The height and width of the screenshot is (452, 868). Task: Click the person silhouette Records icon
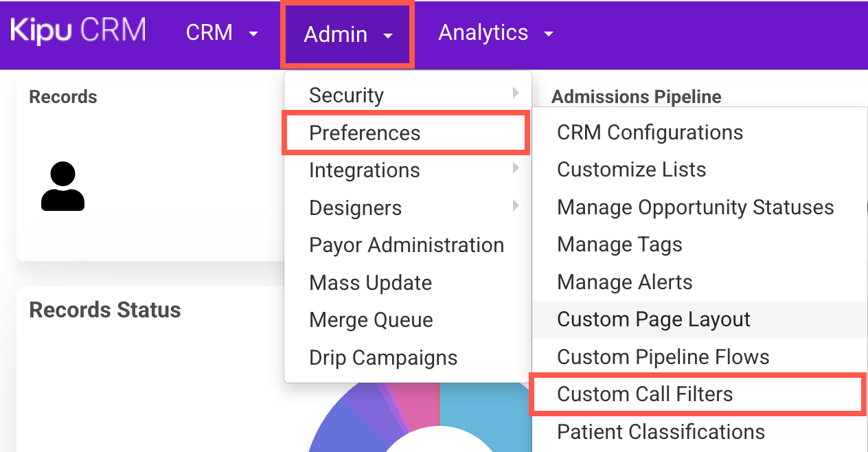pyautogui.click(x=62, y=186)
